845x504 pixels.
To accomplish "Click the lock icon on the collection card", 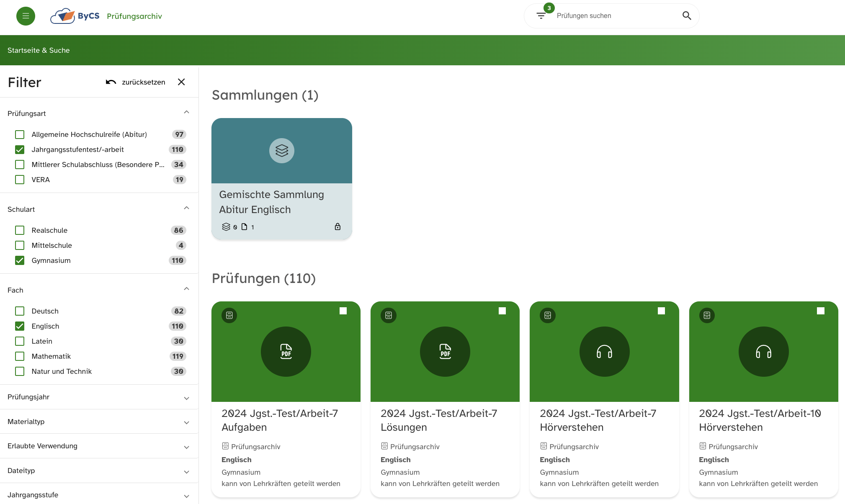I will [x=337, y=226].
